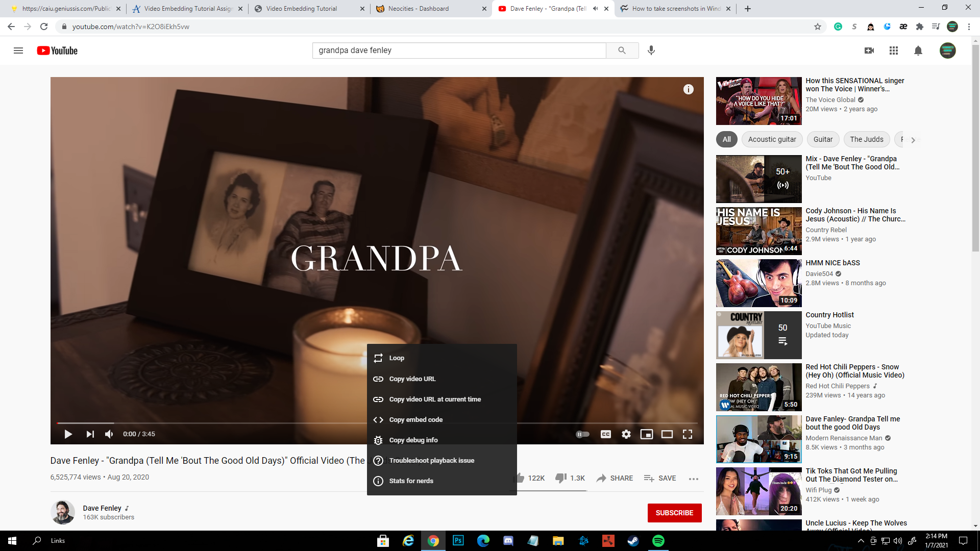Click the SAVE to playlist button
The image size is (980, 551).
click(x=660, y=478)
